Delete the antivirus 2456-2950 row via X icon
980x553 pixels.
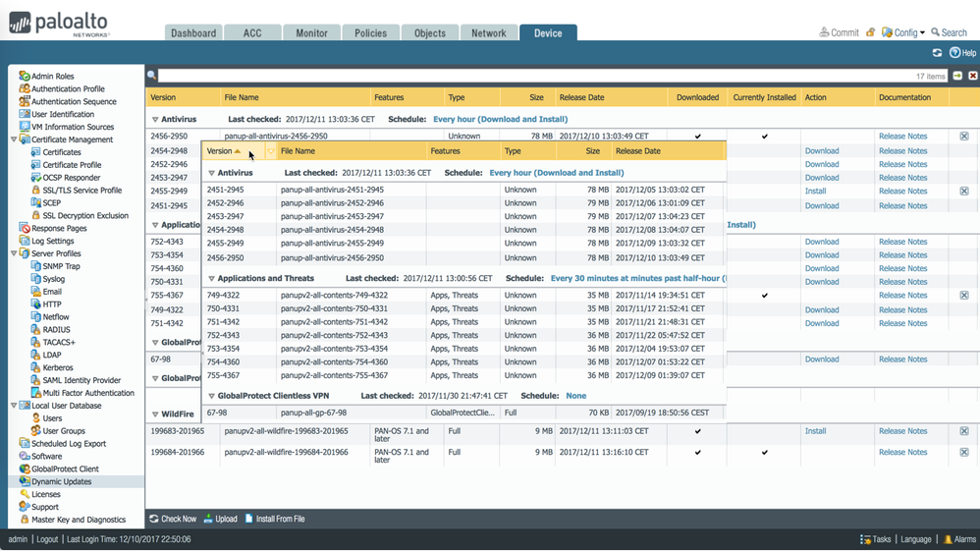click(x=963, y=137)
